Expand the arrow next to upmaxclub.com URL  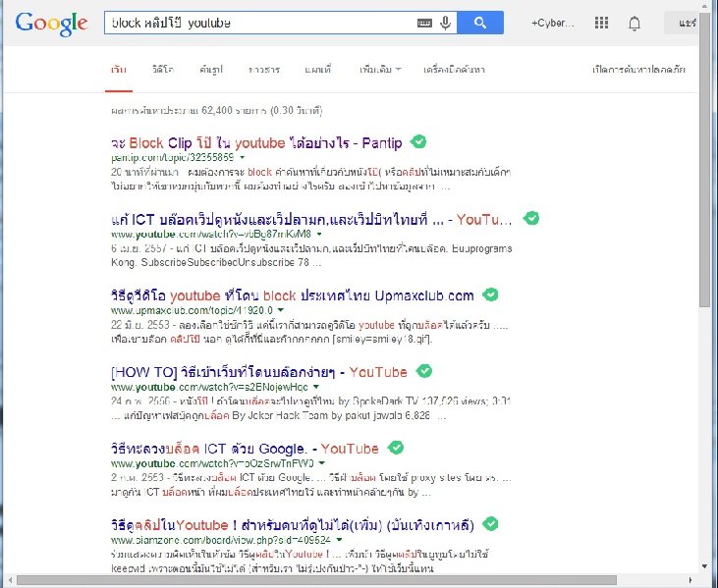281,310
